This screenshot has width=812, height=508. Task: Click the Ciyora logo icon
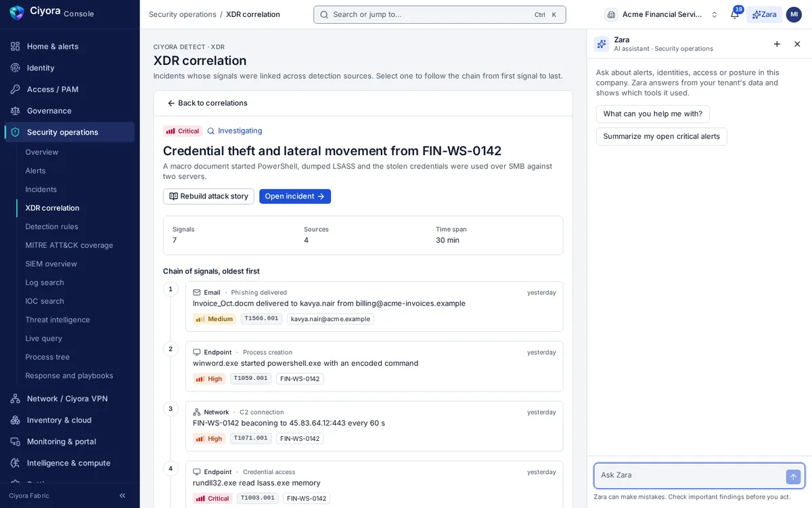16,13
